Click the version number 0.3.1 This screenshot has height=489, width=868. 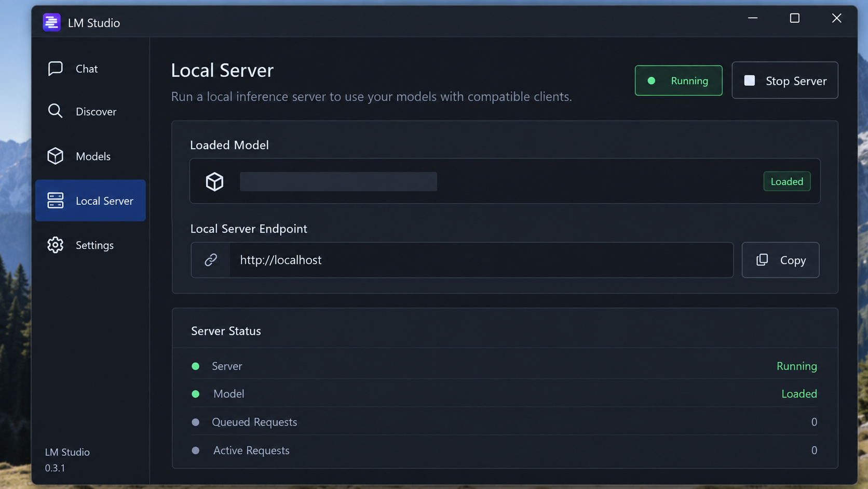click(55, 468)
